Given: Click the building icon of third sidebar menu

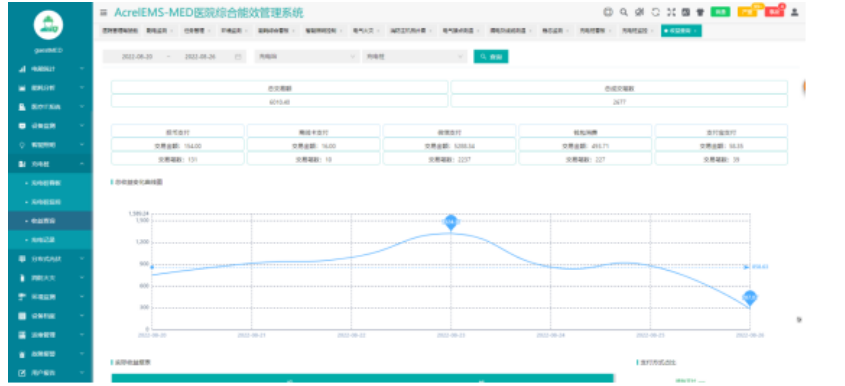Looking at the screenshot, I should (22, 107).
